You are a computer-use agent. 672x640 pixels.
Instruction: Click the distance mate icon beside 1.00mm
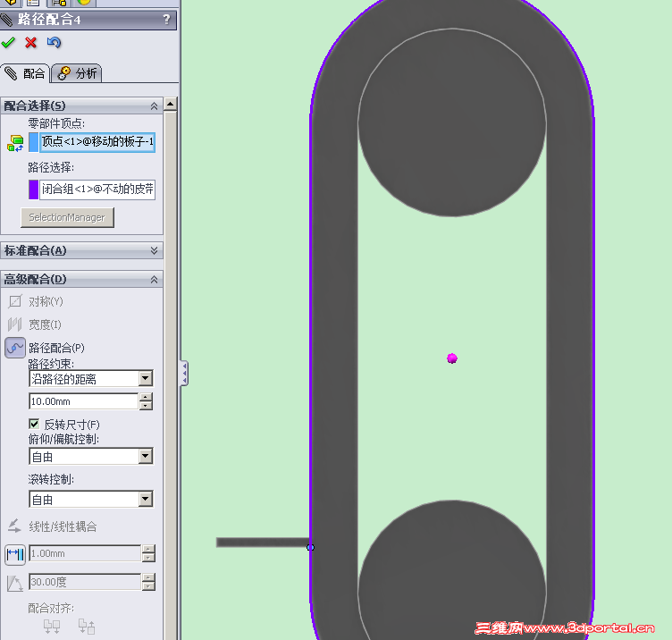[x=15, y=555]
